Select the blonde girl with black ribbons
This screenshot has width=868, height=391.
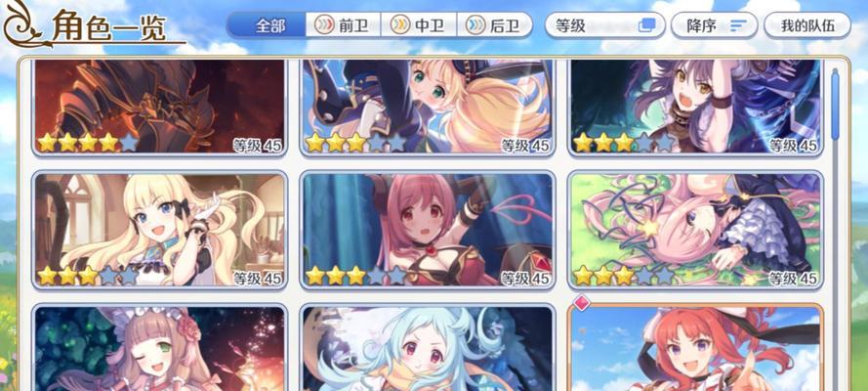[159, 230]
